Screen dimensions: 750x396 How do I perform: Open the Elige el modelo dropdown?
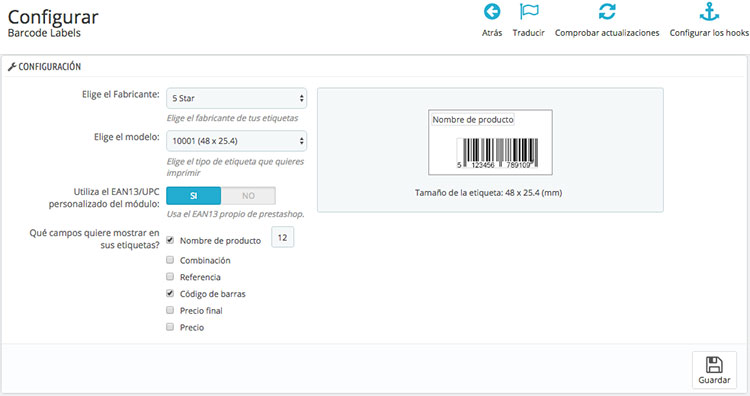[x=236, y=141]
